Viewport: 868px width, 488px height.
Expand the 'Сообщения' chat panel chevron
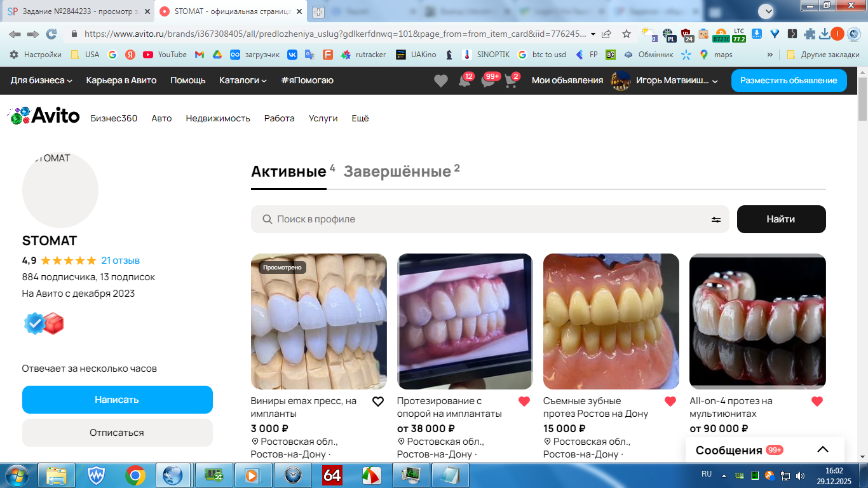pos(823,450)
